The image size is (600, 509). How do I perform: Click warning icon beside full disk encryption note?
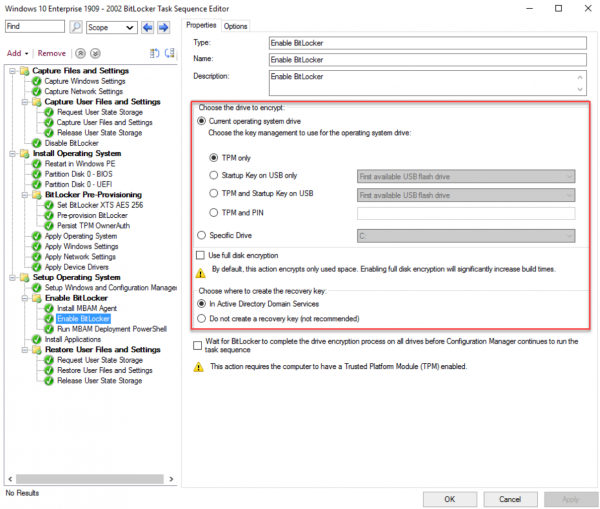[x=201, y=272]
